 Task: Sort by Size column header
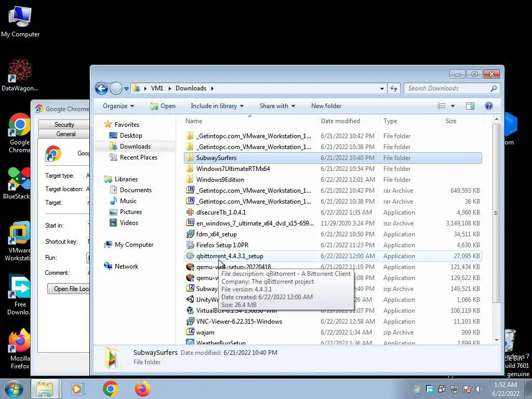coord(451,121)
